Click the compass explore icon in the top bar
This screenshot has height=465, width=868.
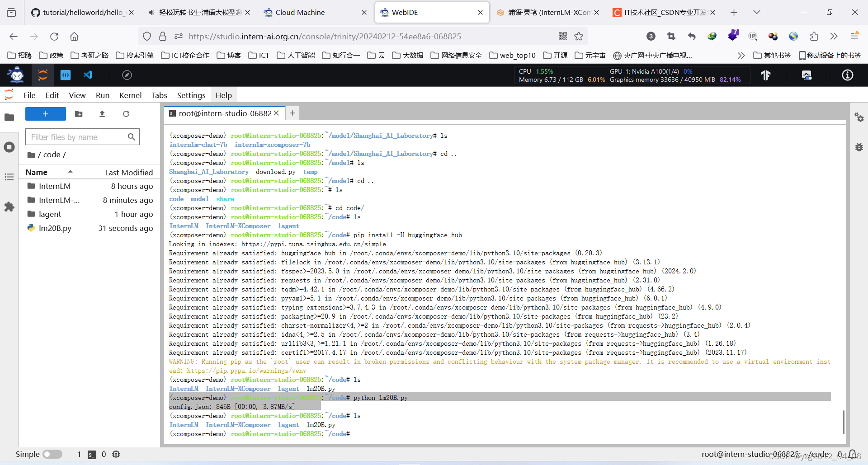[127, 75]
